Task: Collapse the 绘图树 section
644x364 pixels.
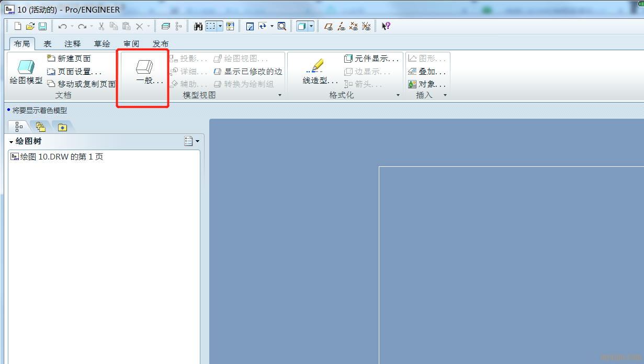Action: pos(11,142)
